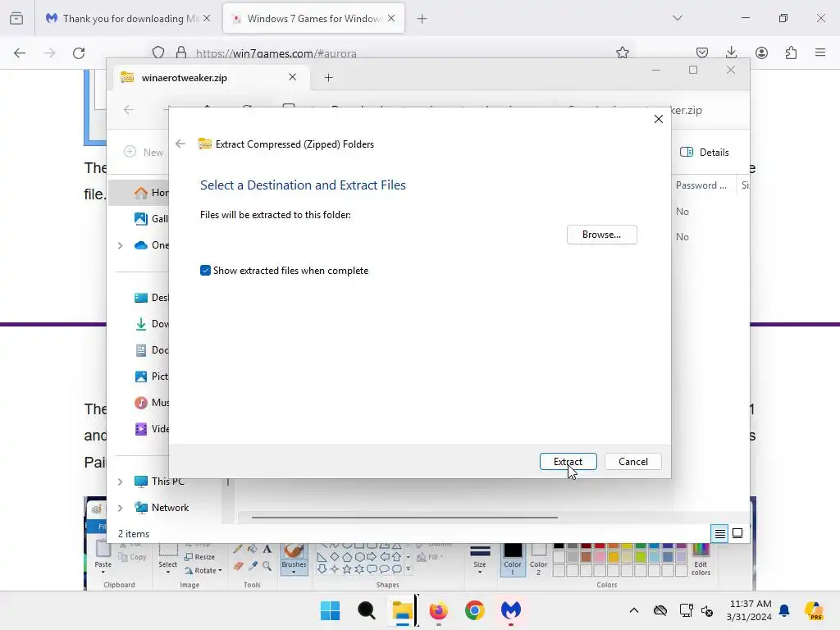Open a new Firefox tab
This screenshot has width=840, height=630.
coord(422,19)
